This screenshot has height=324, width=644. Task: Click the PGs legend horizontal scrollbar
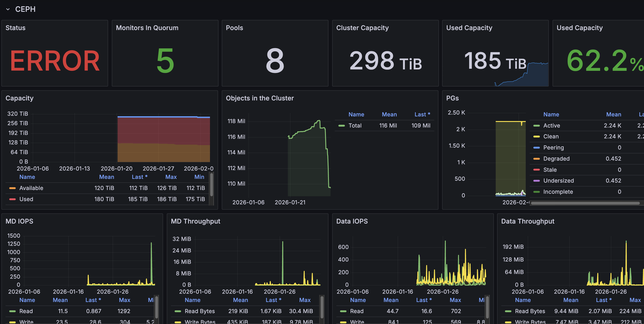(x=585, y=203)
